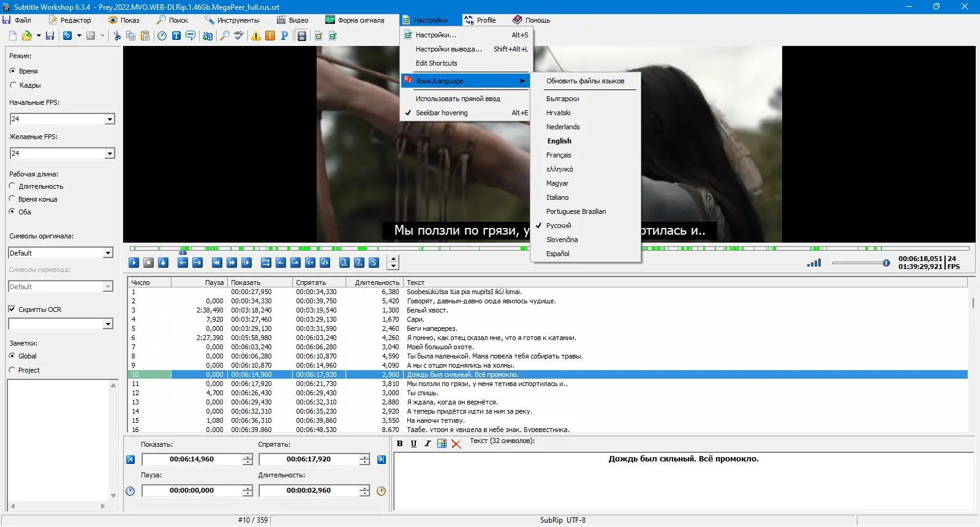Choose Edit Shortcuts menu entry
The height and width of the screenshot is (527, 980).
pos(466,63)
